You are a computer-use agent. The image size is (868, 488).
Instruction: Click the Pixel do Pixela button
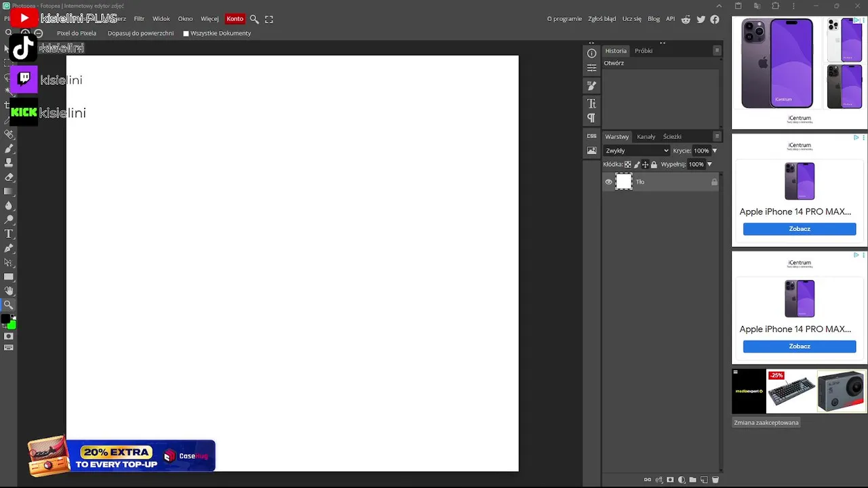click(77, 33)
